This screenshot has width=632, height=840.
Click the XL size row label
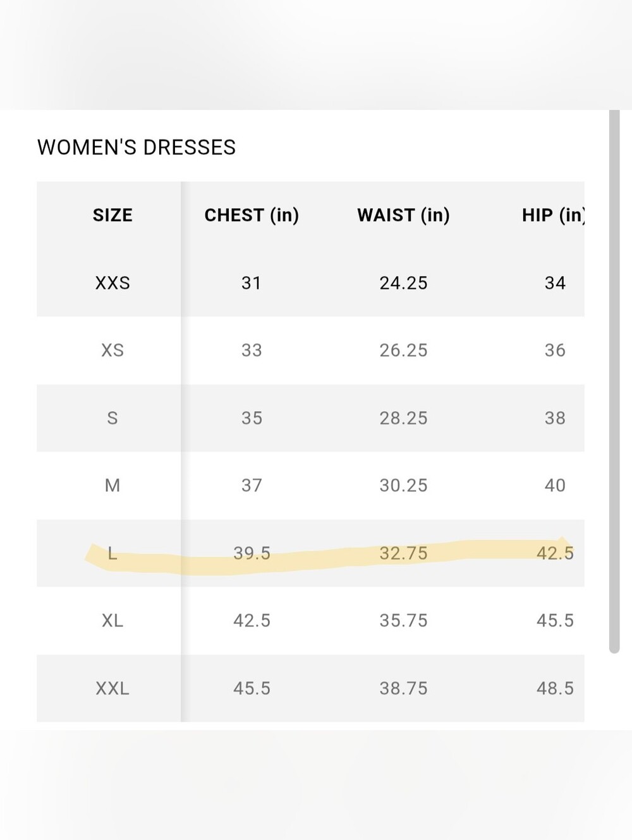[112, 621]
